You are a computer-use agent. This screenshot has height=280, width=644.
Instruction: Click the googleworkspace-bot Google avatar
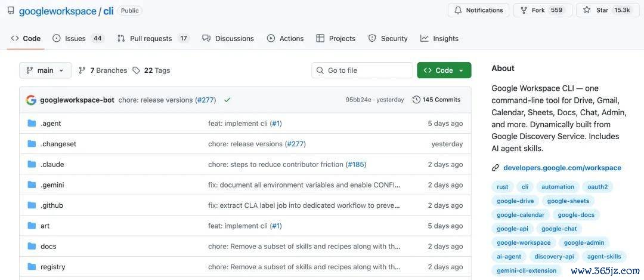31,100
